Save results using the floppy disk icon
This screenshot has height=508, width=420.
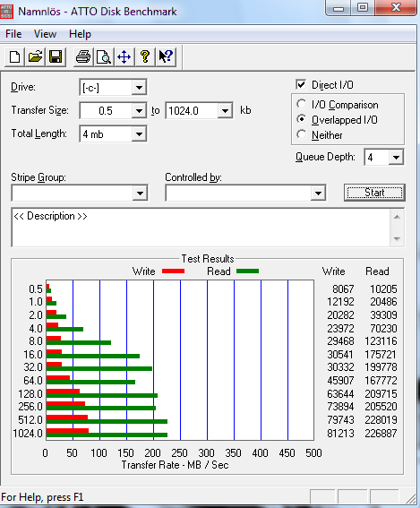pyautogui.click(x=56, y=57)
